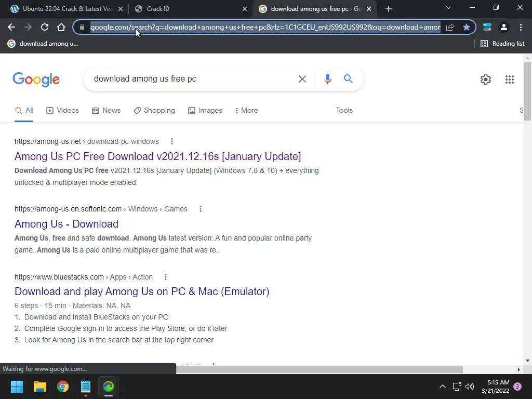Open the notepad app in taskbar
Image resolution: width=532 pixels, height=399 pixels.
pos(86,387)
